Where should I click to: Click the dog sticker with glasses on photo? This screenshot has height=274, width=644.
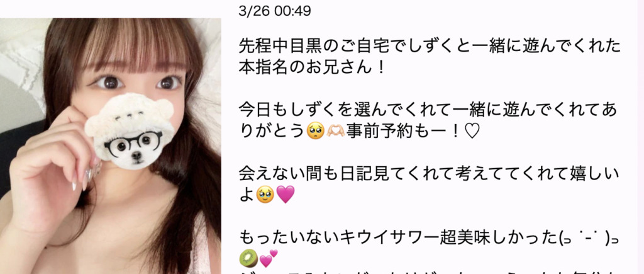click(130, 131)
